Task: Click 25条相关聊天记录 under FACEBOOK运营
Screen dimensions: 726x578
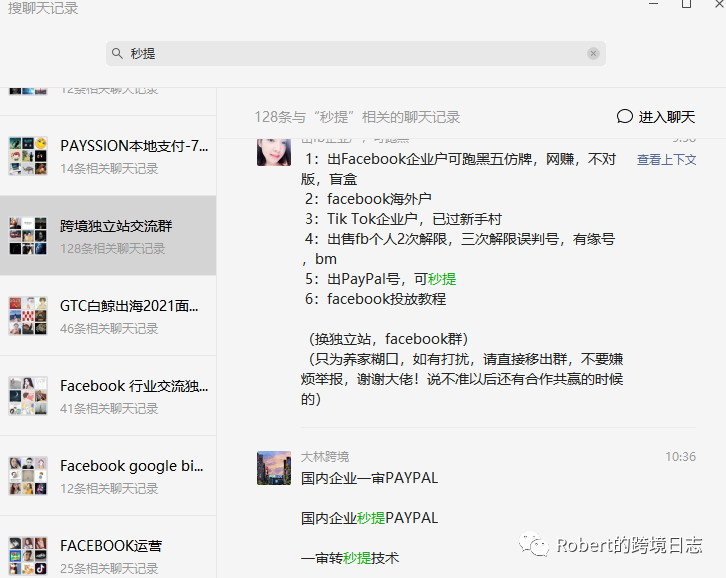Action: point(109,568)
